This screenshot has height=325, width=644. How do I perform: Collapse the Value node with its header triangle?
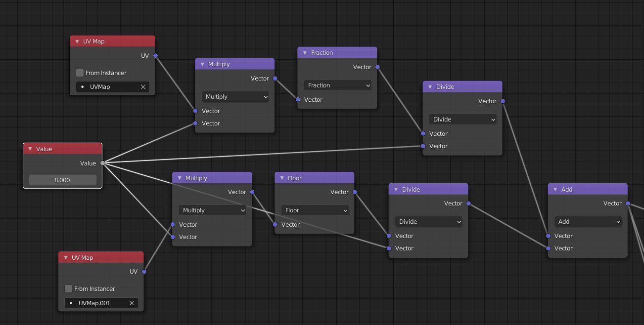(30, 149)
